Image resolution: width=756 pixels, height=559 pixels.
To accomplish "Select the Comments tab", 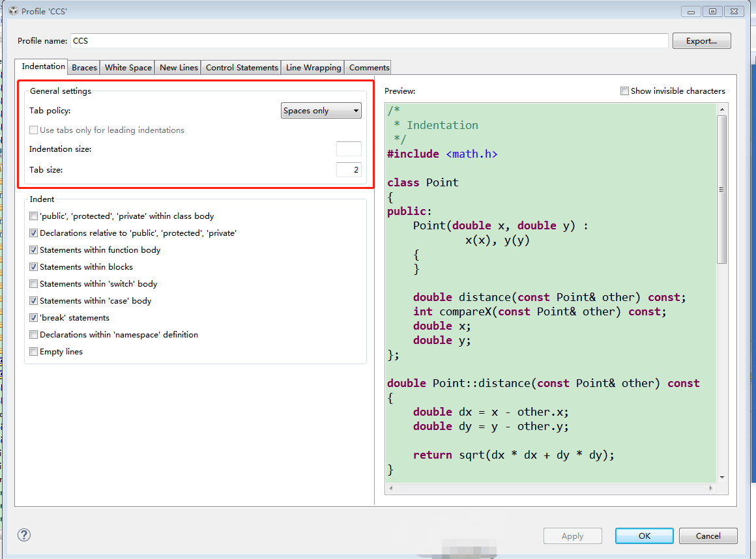I will point(368,67).
